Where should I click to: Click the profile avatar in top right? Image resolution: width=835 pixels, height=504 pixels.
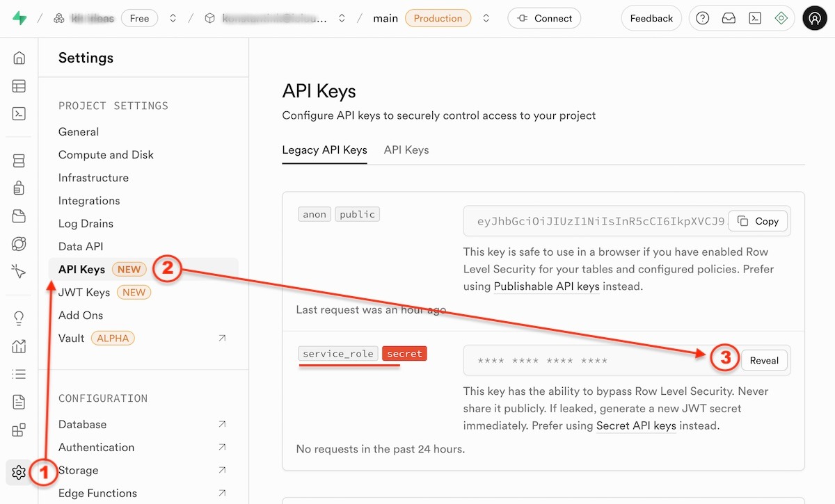[815, 18]
